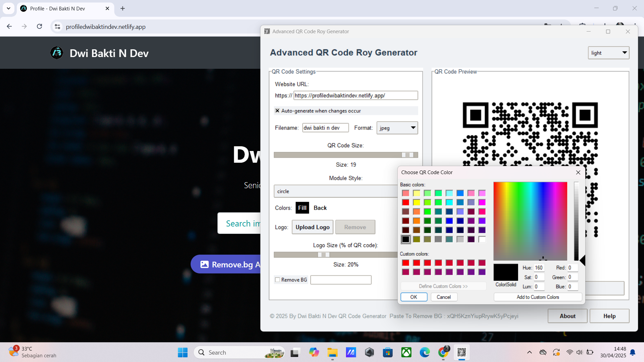Open the About dialog

coord(567,316)
